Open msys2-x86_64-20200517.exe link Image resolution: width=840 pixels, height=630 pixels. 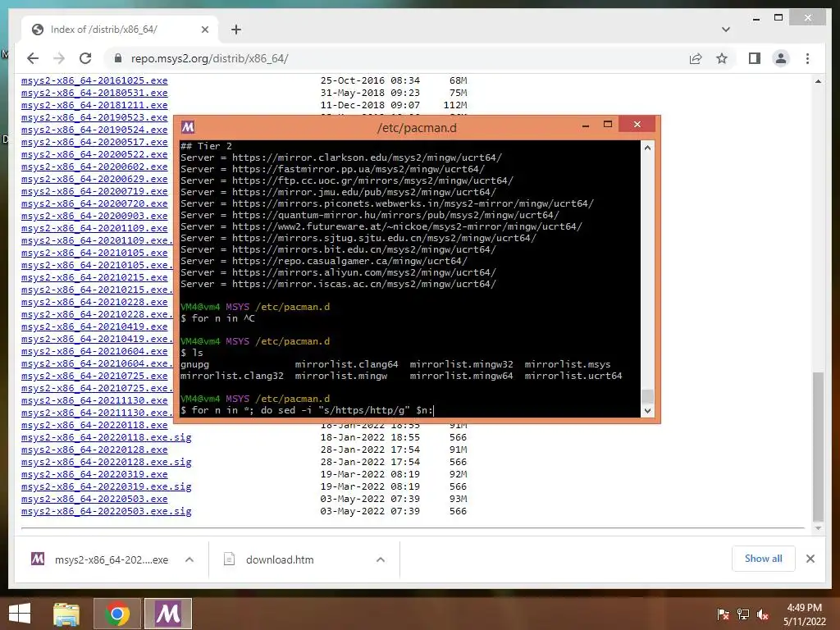94,142
